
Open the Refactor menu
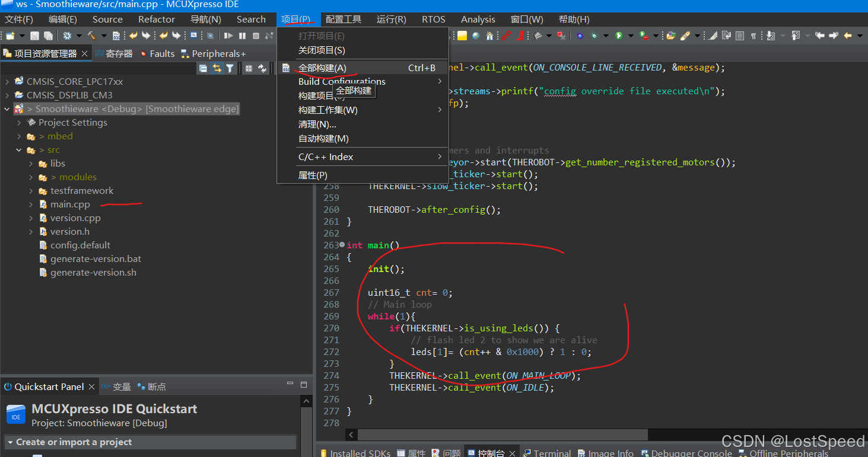[157, 20]
